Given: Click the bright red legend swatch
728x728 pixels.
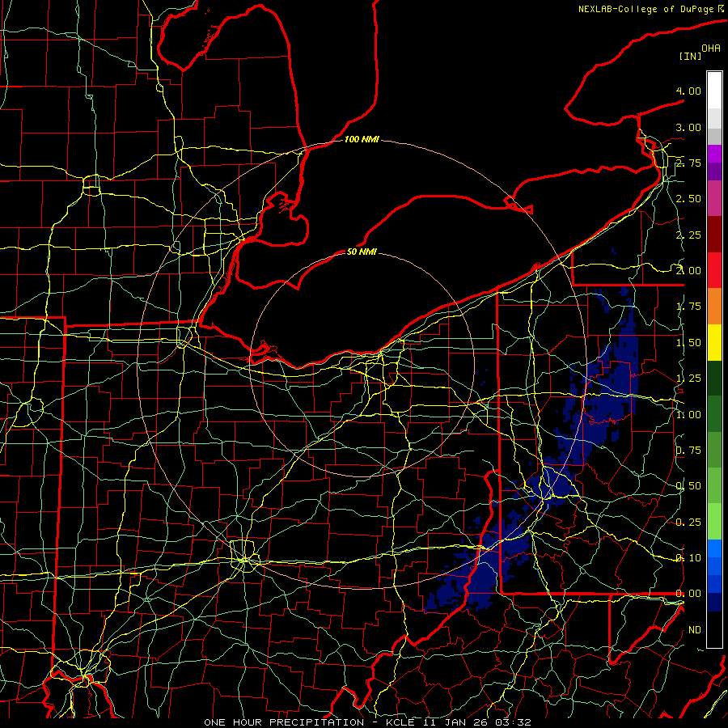Looking at the screenshot, I should [714, 270].
